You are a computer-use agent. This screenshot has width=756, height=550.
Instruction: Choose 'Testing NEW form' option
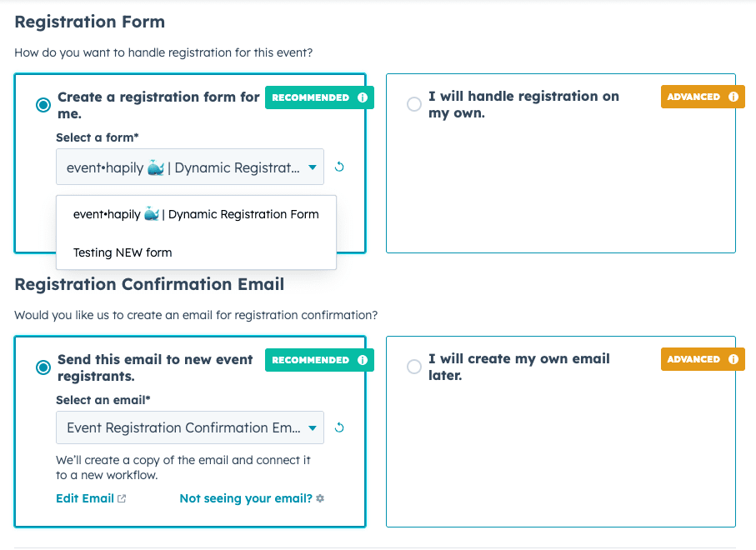pyautogui.click(x=123, y=252)
